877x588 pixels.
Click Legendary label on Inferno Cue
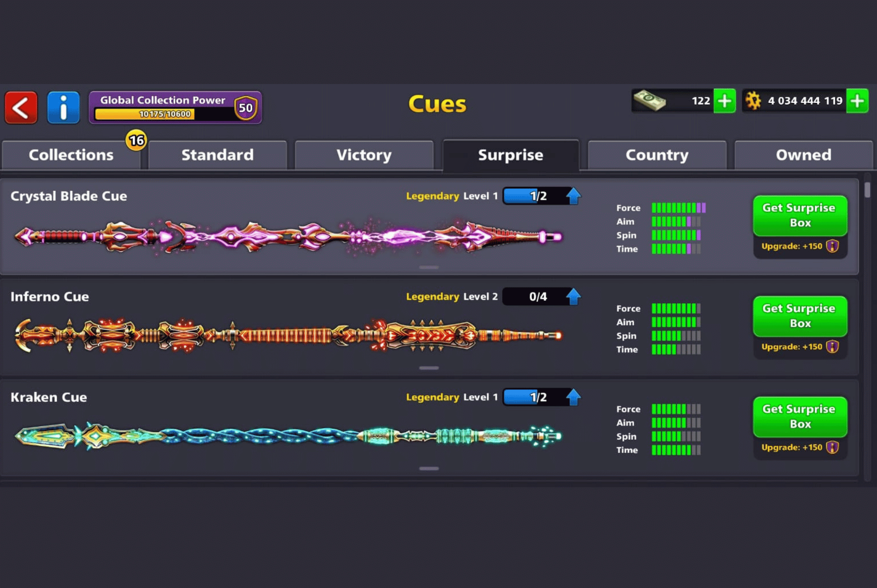coord(432,297)
